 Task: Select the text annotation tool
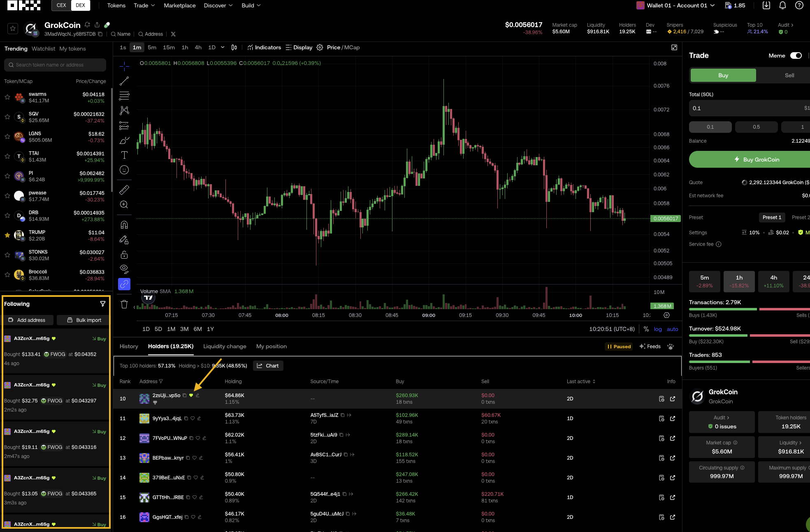(124, 155)
